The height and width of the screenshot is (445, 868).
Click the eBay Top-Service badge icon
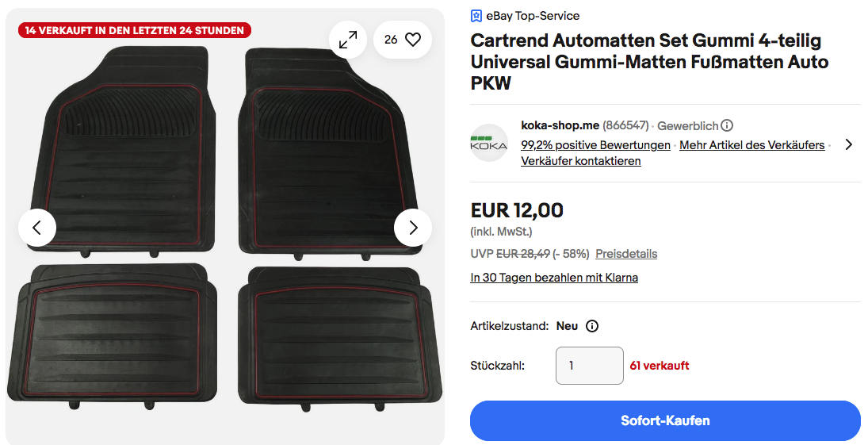point(476,16)
